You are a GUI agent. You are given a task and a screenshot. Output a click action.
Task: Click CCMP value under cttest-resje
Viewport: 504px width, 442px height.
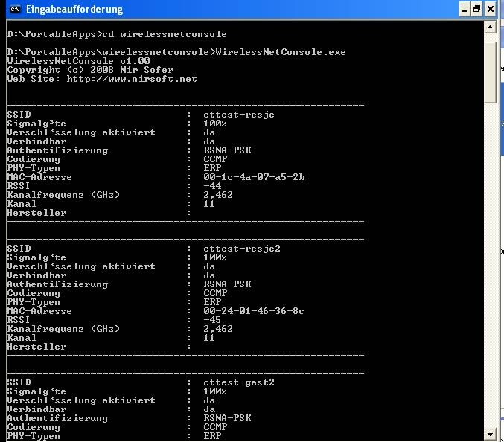pyautogui.click(x=215, y=160)
